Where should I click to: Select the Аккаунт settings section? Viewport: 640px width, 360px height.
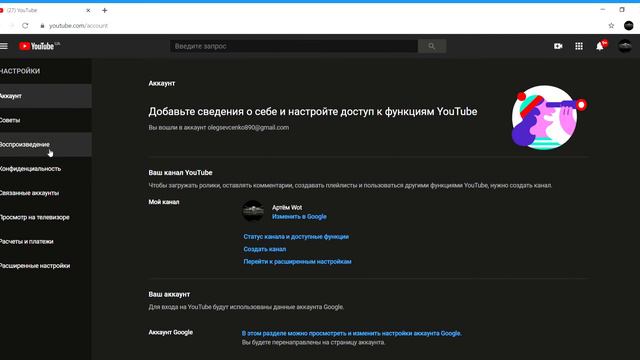(x=46, y=96)
